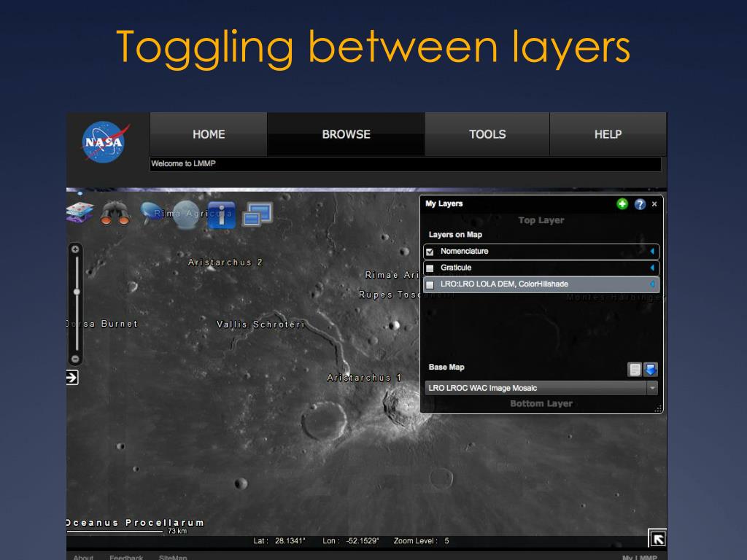Click the My Layers panel resize grip
Screen dimensions: 747x560
[658, 408]
